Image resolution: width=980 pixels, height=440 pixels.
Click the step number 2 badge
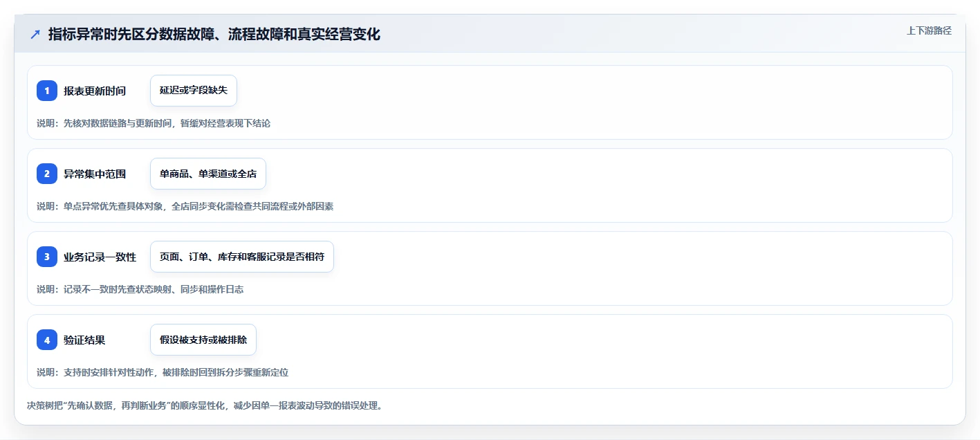(47, 174)
